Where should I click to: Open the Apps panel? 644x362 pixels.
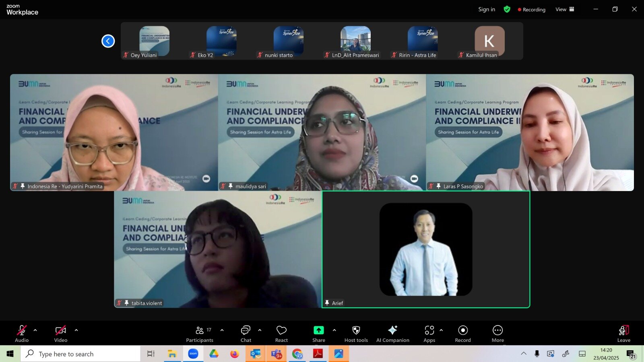click(x=429, y=333)
